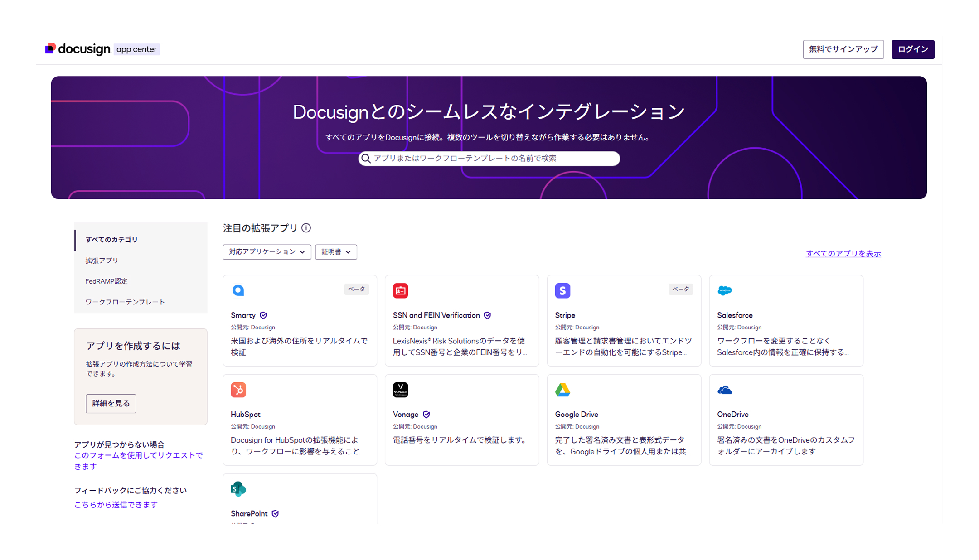This screenshot has height=560, width=979.
Task: Click the SharePoint app icon
Action: 238,489
